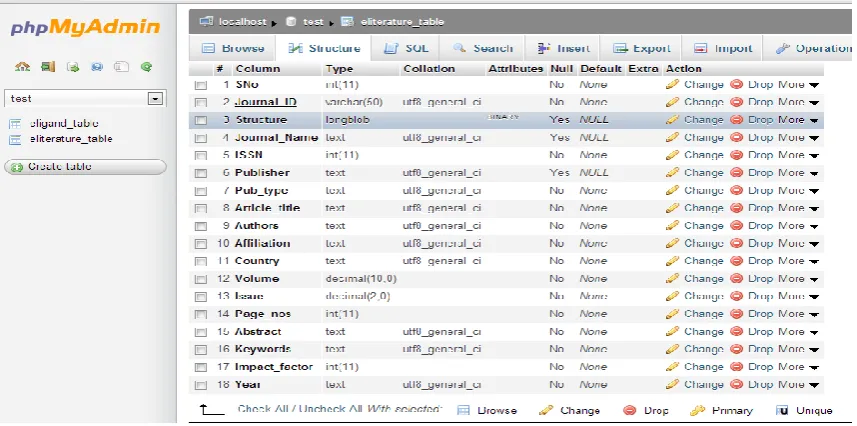Click the documentation page icon in sidebar

coord(121,67)
